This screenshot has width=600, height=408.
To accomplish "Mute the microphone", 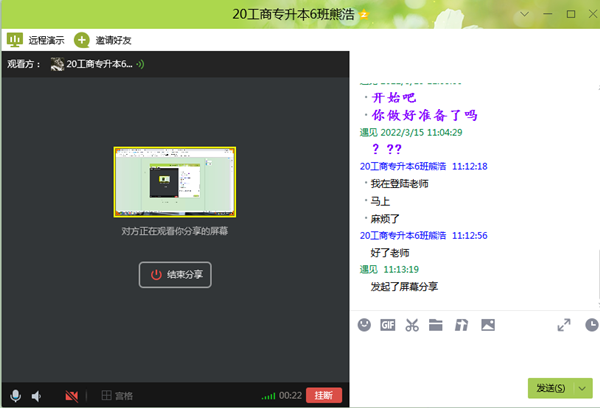I will tap(14, 395).
